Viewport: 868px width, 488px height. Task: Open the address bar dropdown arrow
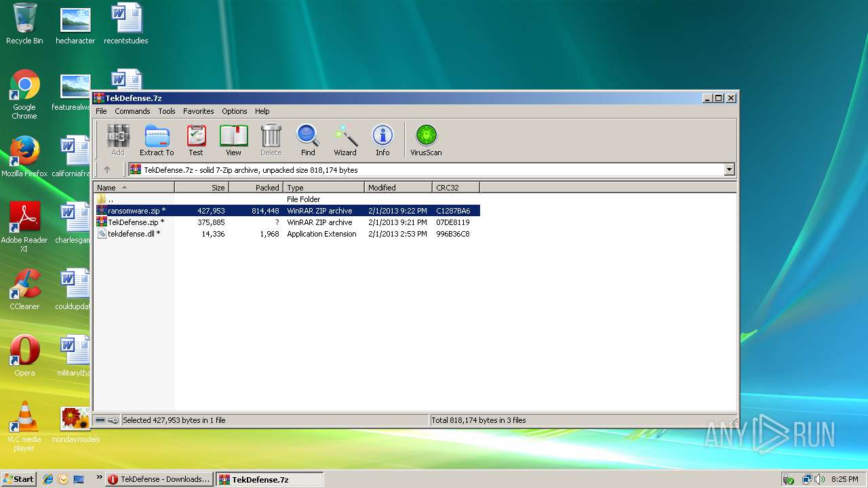(x=730, y=170)
